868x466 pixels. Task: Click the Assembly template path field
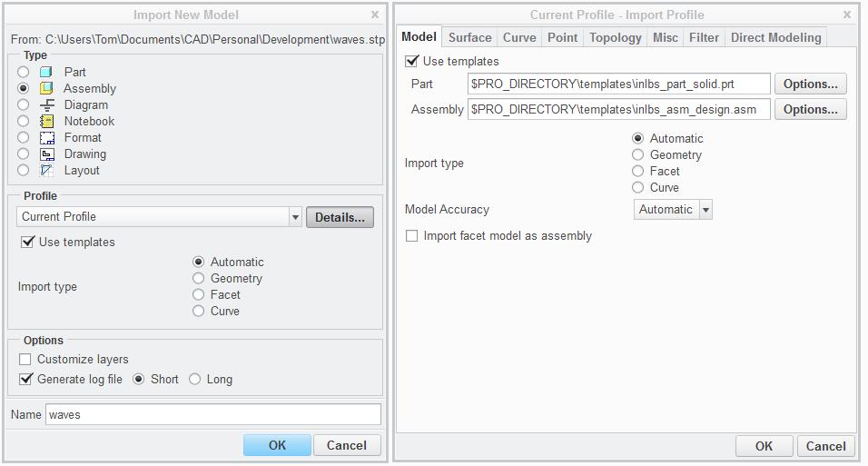pos(619,110)
